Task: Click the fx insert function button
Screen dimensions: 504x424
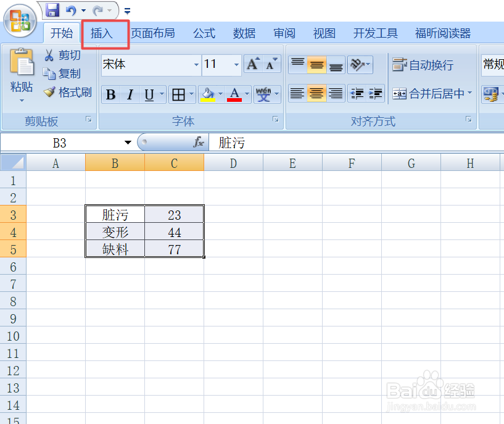Action: click(198, 142)
